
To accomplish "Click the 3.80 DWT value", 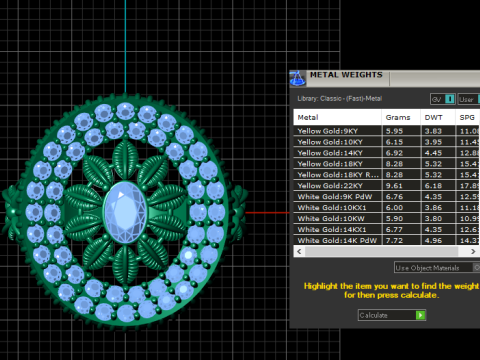I will point(433,219).
